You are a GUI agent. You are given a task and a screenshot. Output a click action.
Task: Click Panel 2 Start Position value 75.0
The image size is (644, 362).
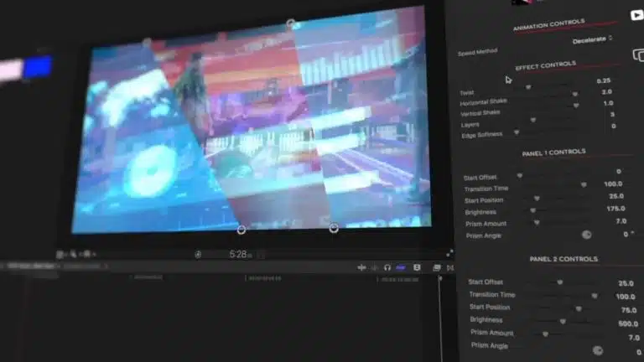point(629,310)
